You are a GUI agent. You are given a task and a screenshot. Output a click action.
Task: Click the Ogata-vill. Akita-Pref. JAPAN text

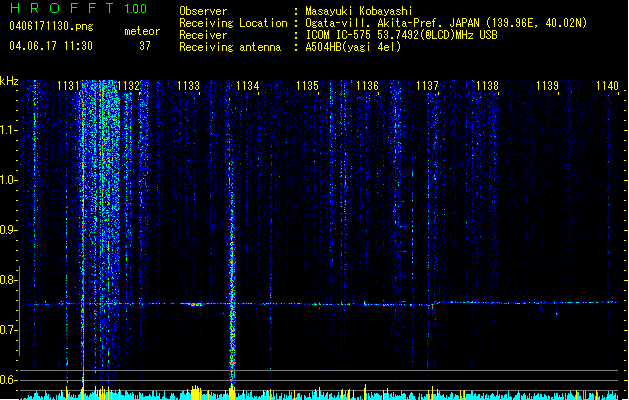coord(394,23)
